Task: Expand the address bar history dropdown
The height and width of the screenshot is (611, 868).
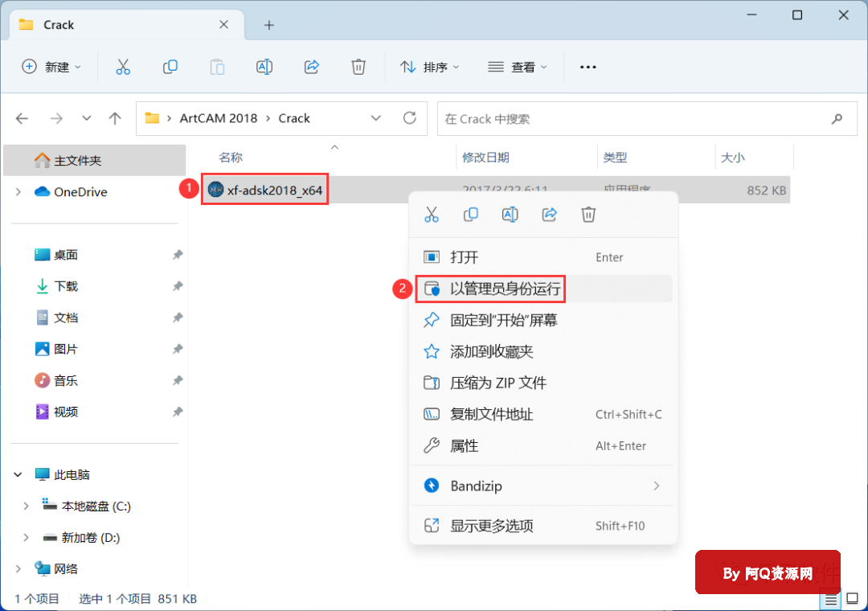Action: (376, 118)
